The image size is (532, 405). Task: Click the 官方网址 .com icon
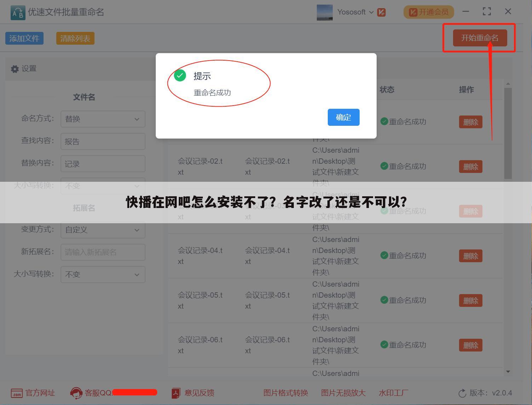(x=17, y=393)
